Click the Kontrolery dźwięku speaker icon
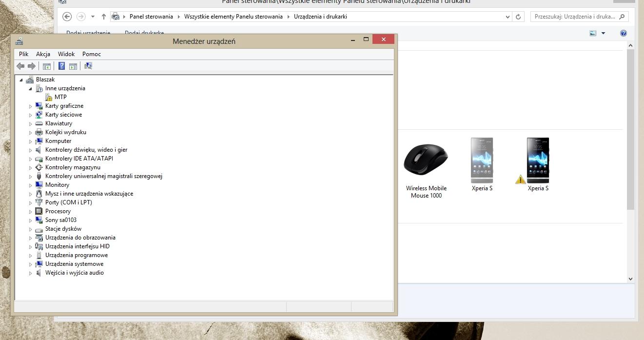644x340 pixels. click(x=39, y=150)
